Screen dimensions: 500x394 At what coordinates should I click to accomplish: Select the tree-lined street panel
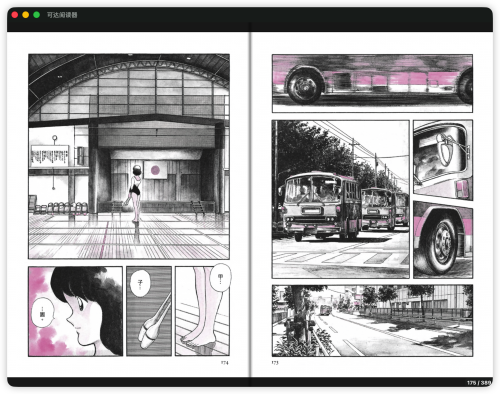[372, 320]
